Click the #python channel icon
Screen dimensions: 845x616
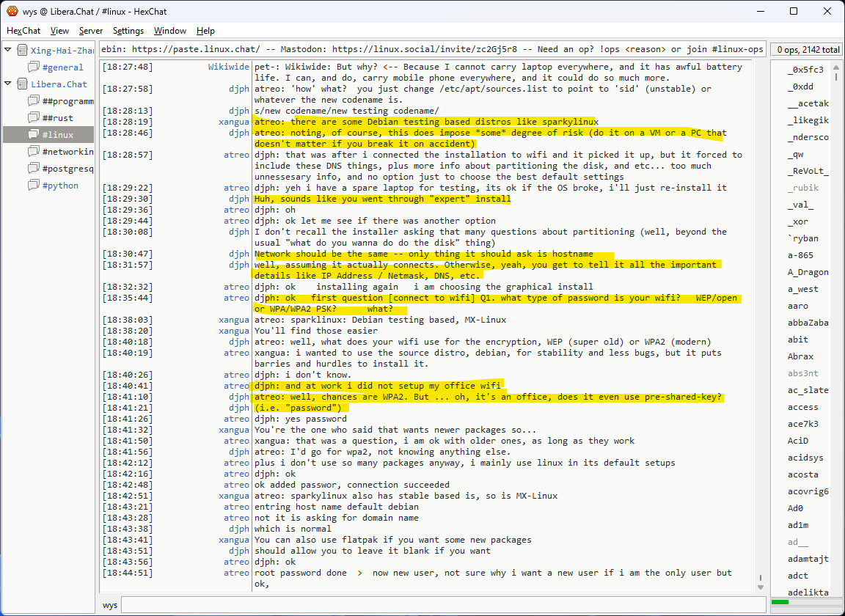click(x=34, y=186)
